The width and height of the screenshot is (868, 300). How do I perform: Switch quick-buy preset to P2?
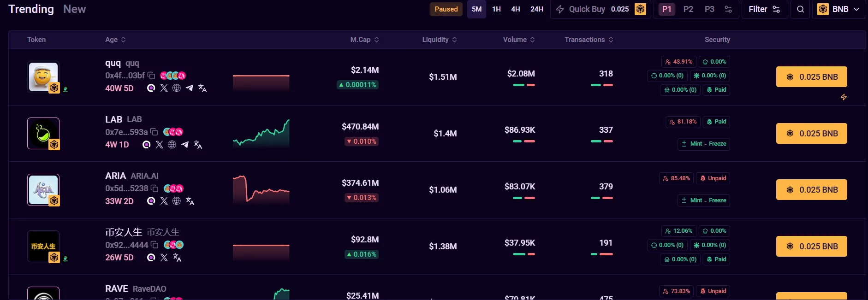[688, 9]
